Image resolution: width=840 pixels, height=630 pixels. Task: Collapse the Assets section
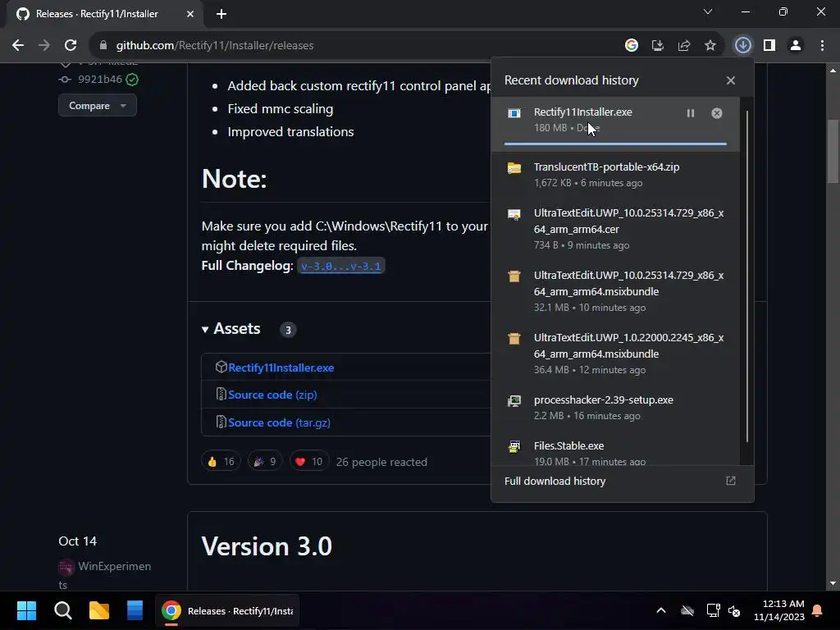click(x=231, y=328)
